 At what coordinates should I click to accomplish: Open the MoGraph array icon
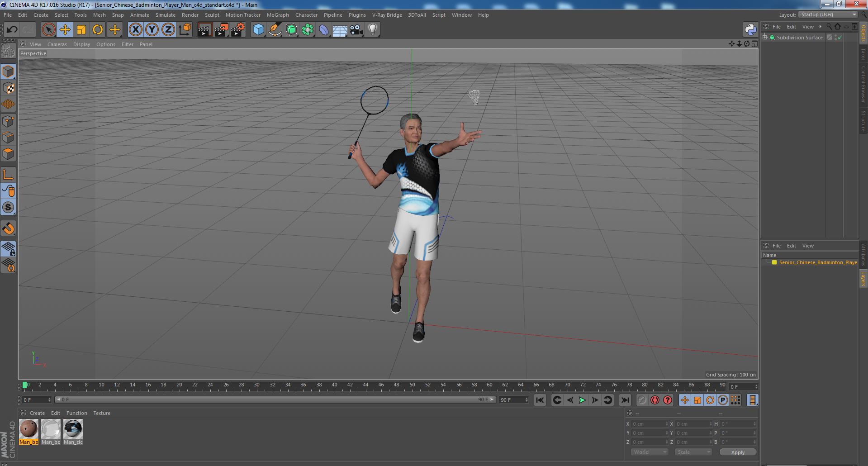pos(308,30)
